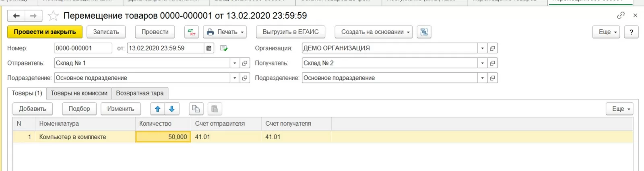
Task: Click the Номер input field
Action: pos(83,48)
